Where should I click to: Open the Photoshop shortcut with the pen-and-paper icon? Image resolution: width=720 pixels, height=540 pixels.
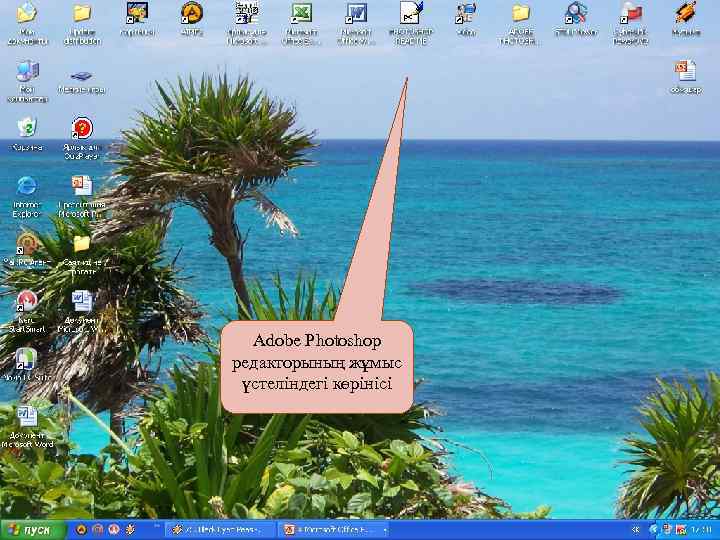pyautogui.click(x=411, y=23)
